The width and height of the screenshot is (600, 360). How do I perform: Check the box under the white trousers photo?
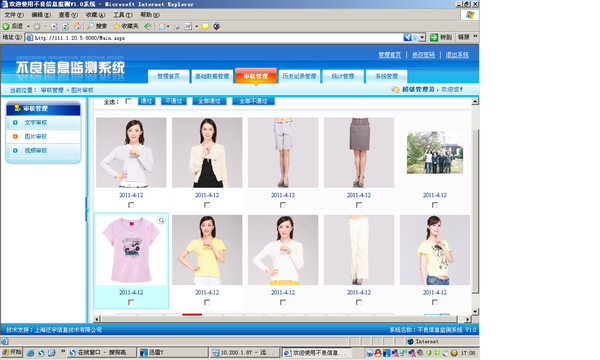[x=359, y=302]
